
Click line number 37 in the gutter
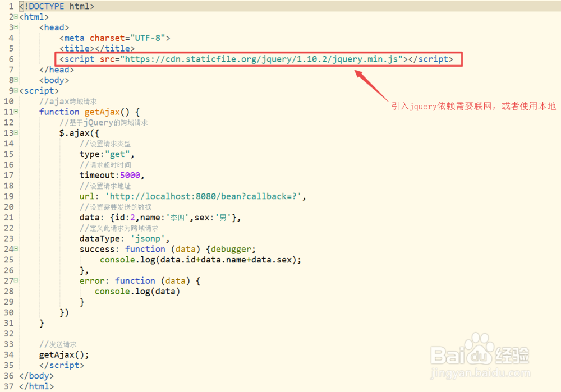tap(9, 386)
